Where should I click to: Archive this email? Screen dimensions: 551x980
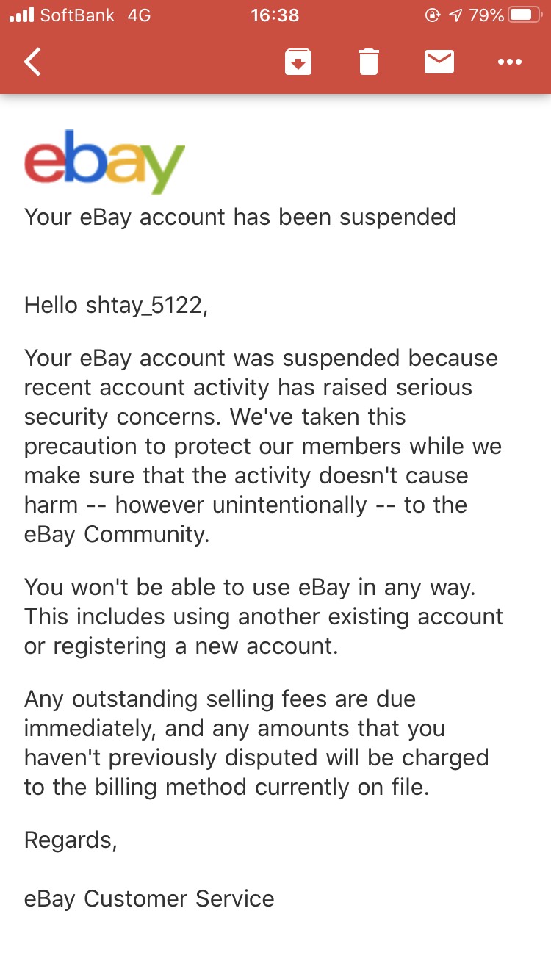298,62
